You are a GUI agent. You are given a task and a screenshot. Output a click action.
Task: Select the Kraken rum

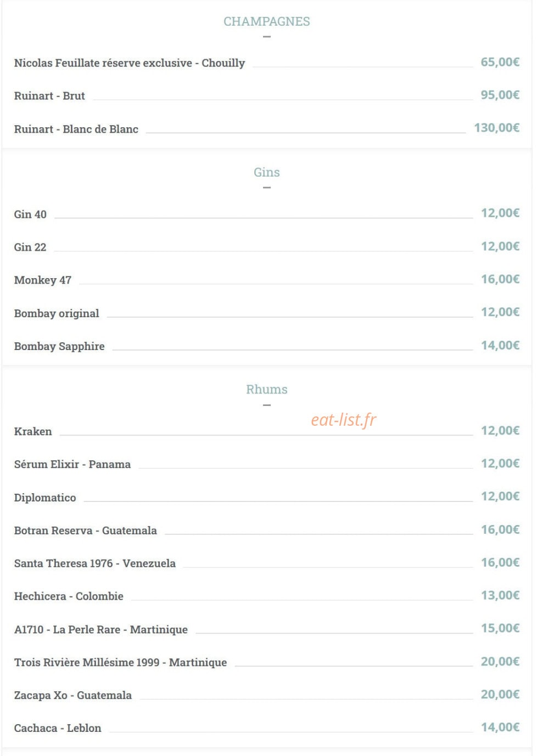pos(33,432)
